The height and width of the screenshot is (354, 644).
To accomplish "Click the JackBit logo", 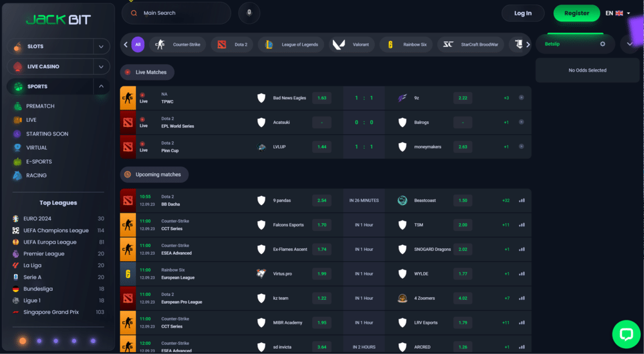I will (x=59, y=19).
